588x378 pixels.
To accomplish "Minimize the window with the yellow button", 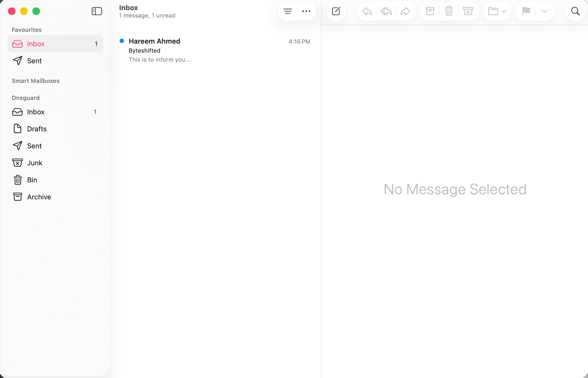I will pos(24,11).
